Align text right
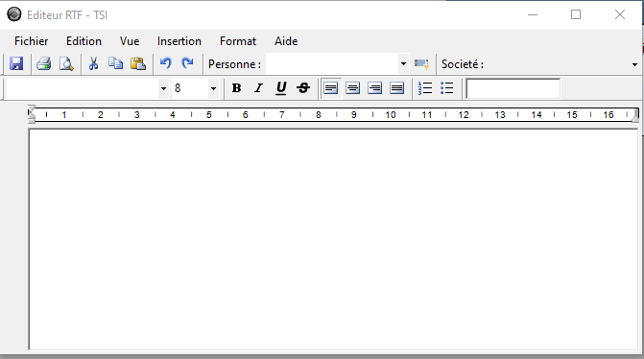The width and height of the screenshot is (644, 359). pyautogui.click(x=375, y=88)
